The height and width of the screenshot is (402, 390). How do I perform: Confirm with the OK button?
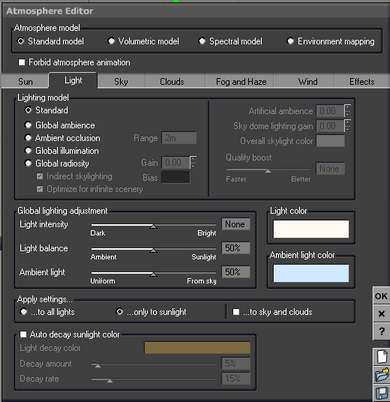pos(381,296)
